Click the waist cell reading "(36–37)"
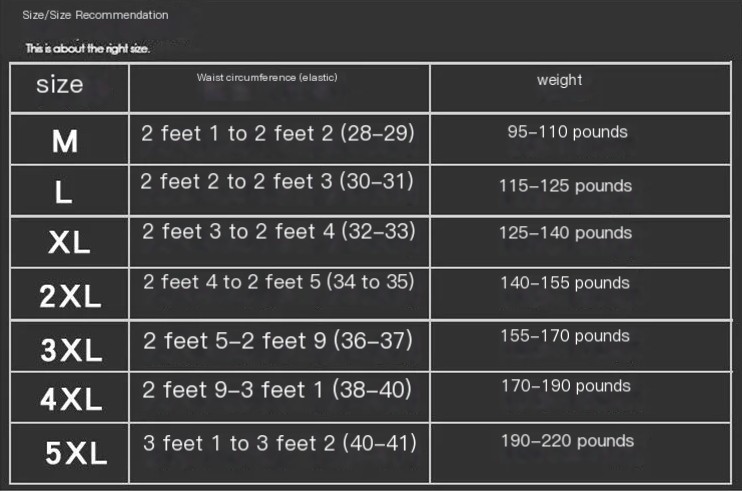 [277, 341]
